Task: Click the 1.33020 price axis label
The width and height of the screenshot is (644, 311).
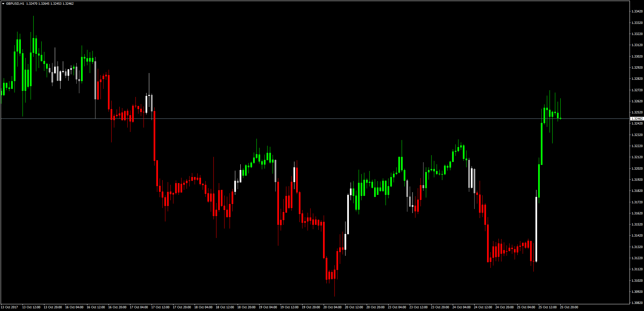Action: coord(637,57)
